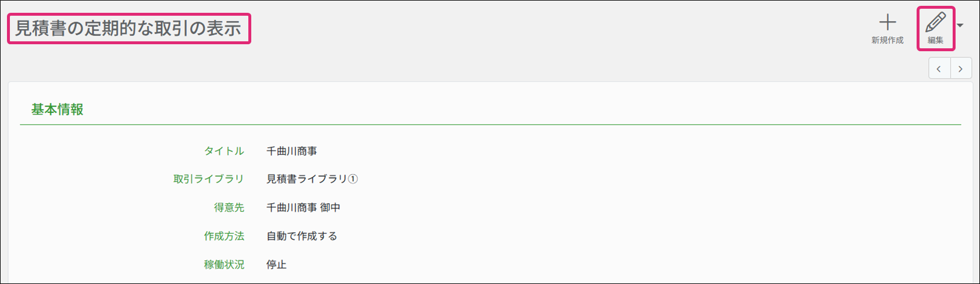980x284 pixels.
Task: Click the 作成方法 field label
Action: (x=224, y=236)
